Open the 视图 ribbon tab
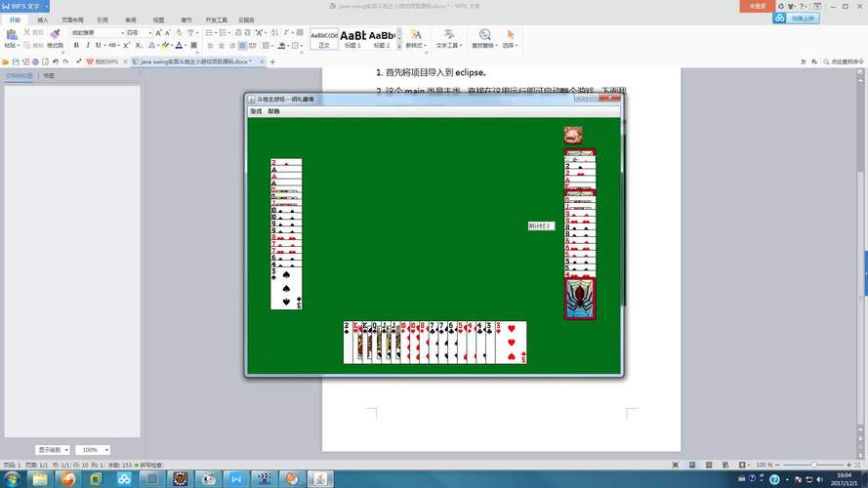868x488 pixels. 159,20
